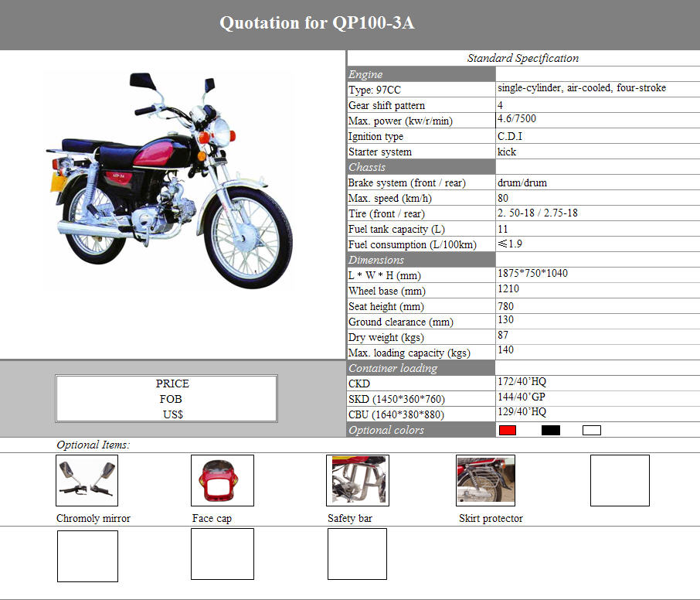Open the Face cap thumbnail image
This screenshot has width=700, height=600.
(x=223, y=480)
